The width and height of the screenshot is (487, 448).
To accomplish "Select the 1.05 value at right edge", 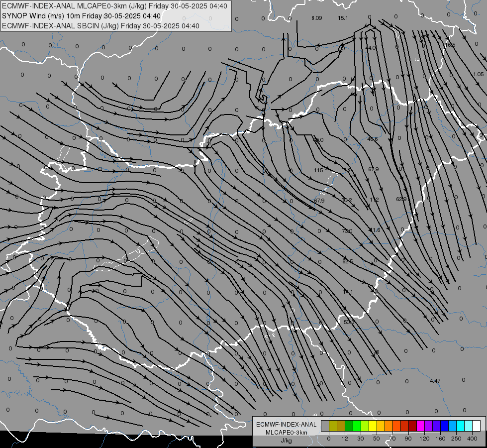I will (x=479, y=74).
